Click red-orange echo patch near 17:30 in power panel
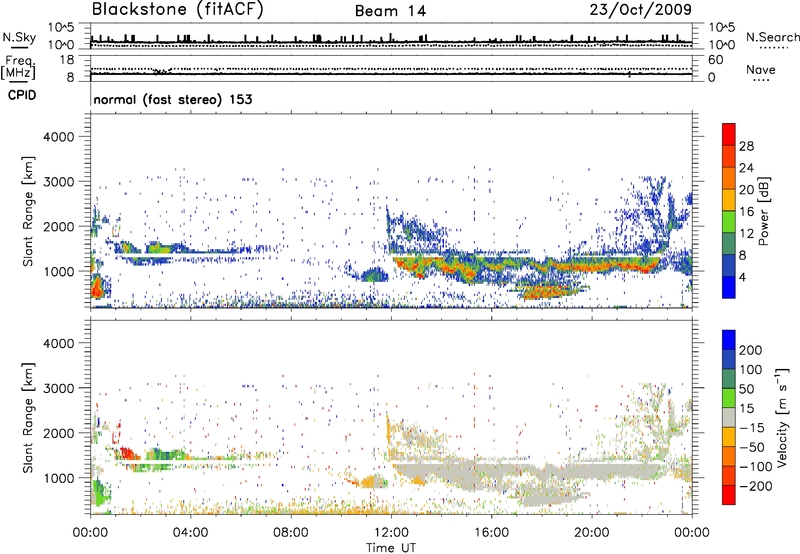 [x=546, y=292]
